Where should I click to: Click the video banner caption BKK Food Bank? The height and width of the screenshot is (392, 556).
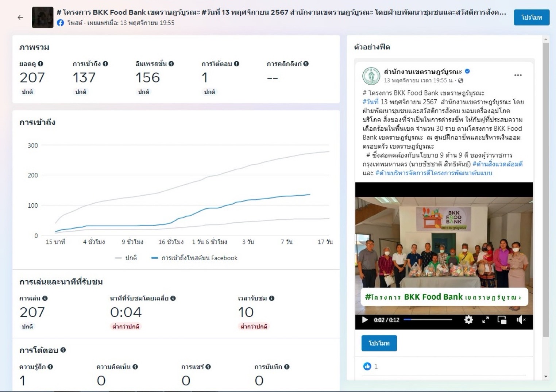[x=444, y=297]
